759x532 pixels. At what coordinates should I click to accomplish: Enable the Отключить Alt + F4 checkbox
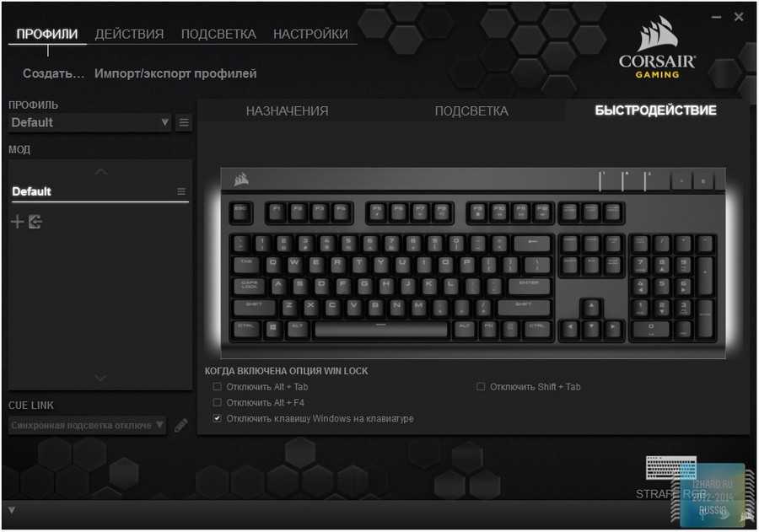pyautogui.click(x=218, y=402)
